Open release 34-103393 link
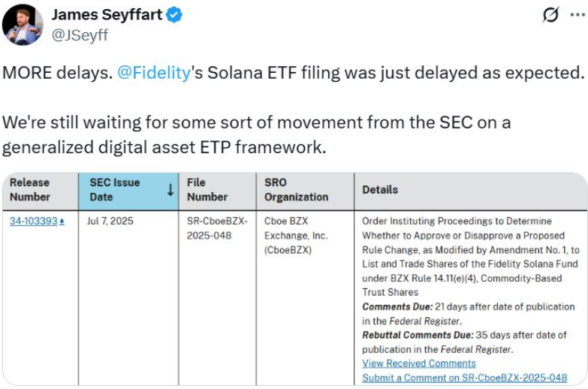588x389 pixels. pos(33,222)
